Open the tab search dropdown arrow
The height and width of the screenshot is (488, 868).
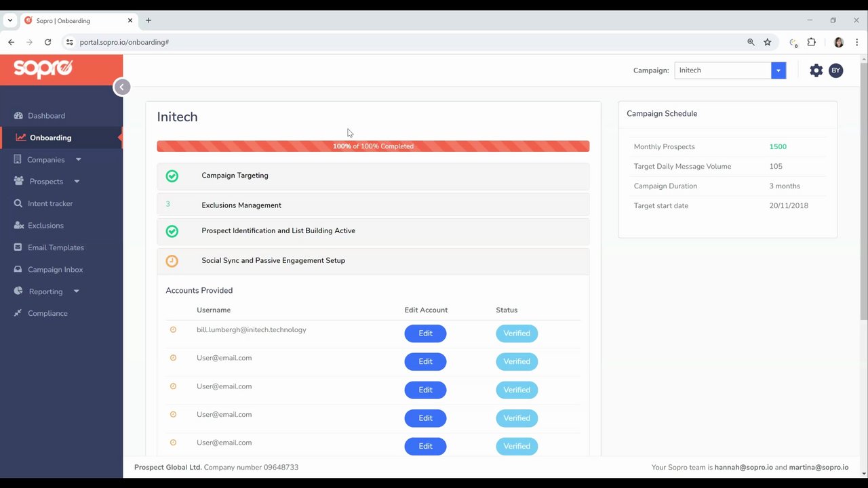pyautogui.click(x=9, y=20)
